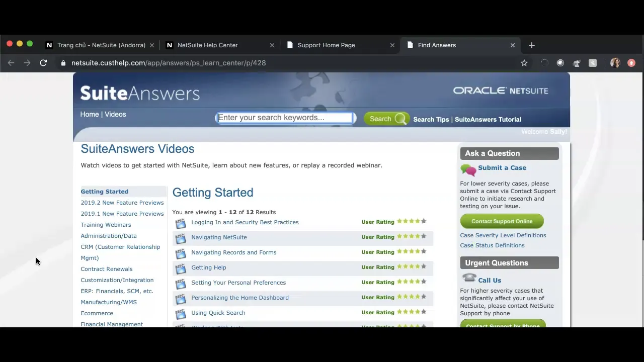
Task: Open Contract Renewals category
Action: pyautogui.click(x=107, y=269)
